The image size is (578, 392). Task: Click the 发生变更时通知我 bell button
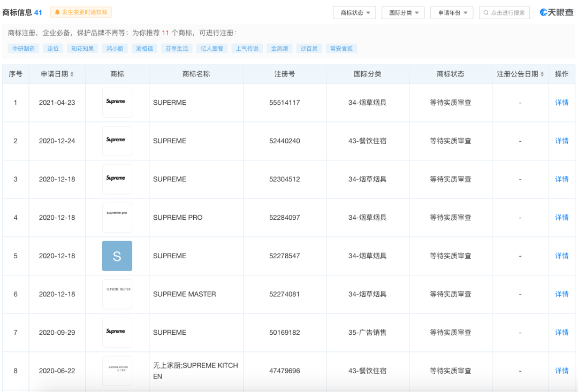coord(81,12)
